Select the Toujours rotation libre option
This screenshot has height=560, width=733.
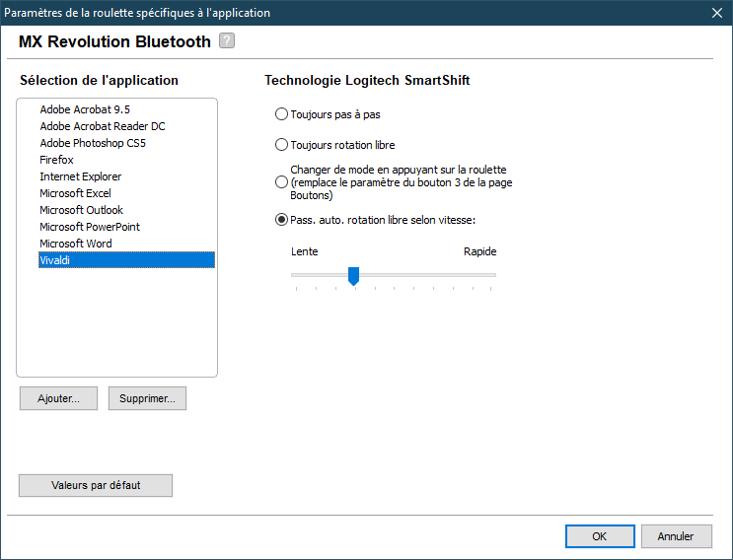(281, 145)
